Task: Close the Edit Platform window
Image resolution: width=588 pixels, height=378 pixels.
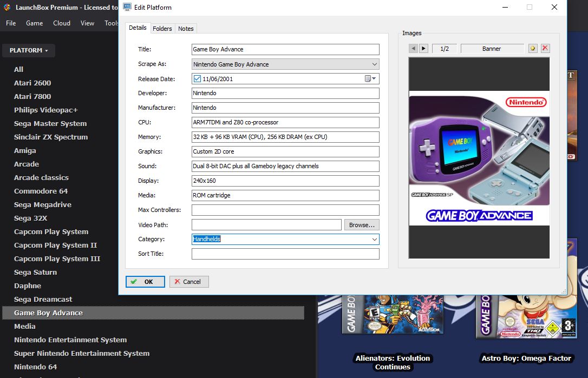Action: [x=554, y=7]
